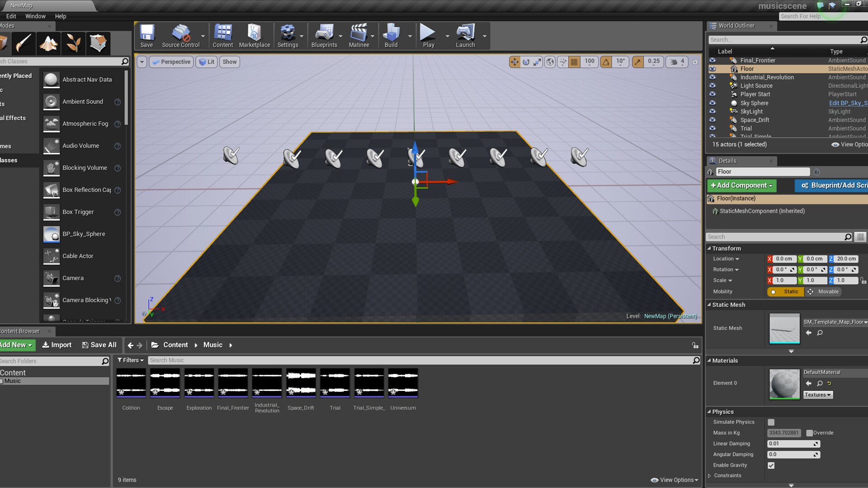Open the Help menu

[x=61, y=16]
